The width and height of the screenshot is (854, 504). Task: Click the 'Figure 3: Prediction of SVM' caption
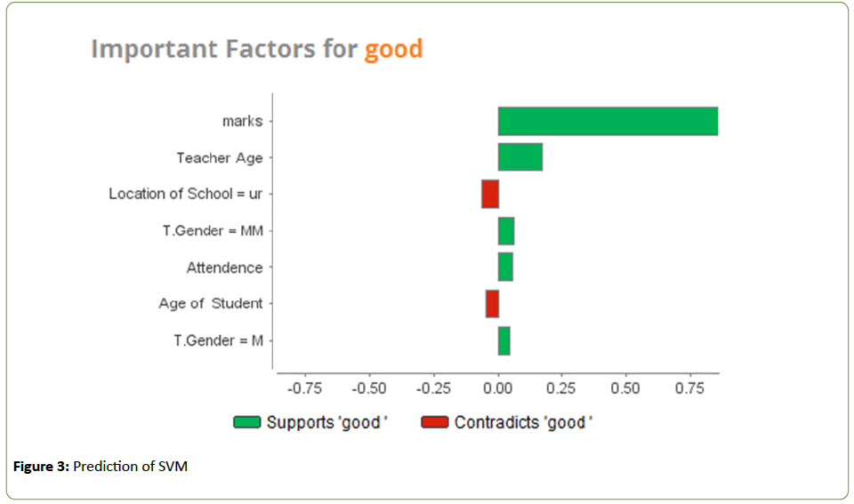(100, 467)
